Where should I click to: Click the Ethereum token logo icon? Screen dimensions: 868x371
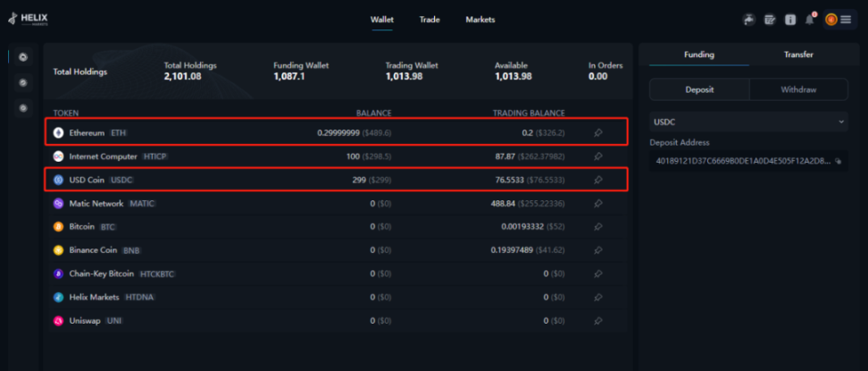pyautogui.click(x=58, y=133)
